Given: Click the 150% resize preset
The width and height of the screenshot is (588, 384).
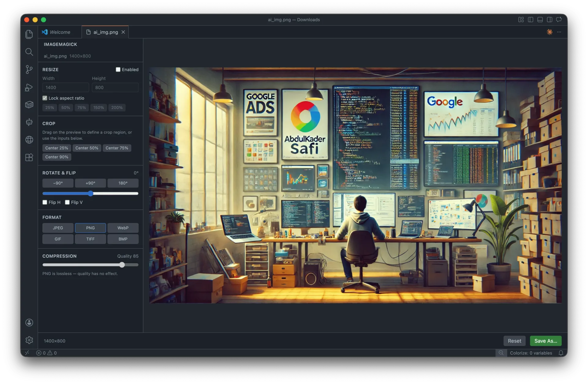Looking at the screenshot, I should [99, 107].
